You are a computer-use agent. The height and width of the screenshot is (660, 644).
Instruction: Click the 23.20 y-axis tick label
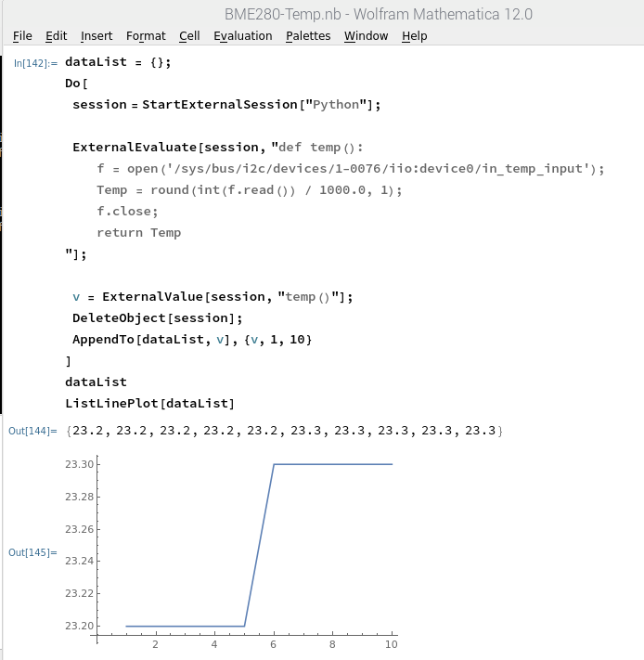click(79, 626)
